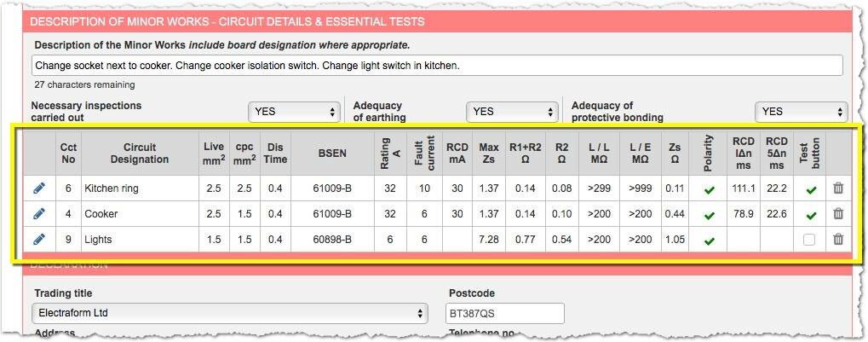Click the >999 L/E value

click(641, 188)
